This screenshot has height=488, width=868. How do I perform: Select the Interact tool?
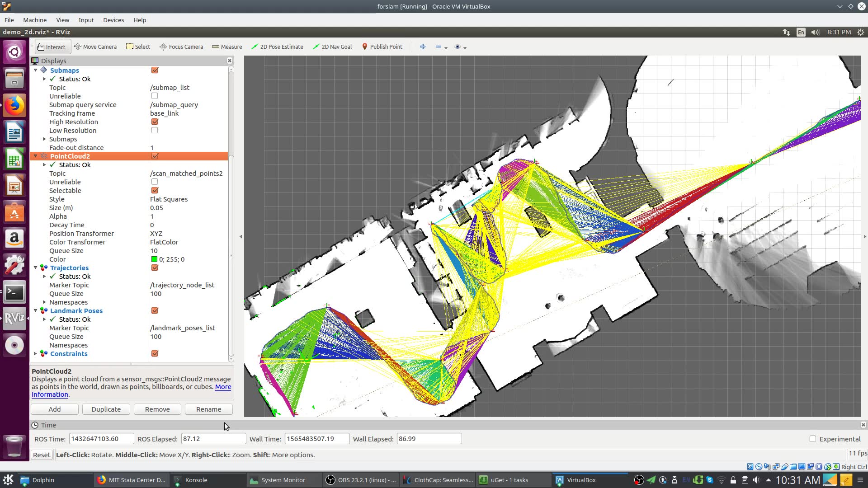pyautogui.click(x=52, y=47)
